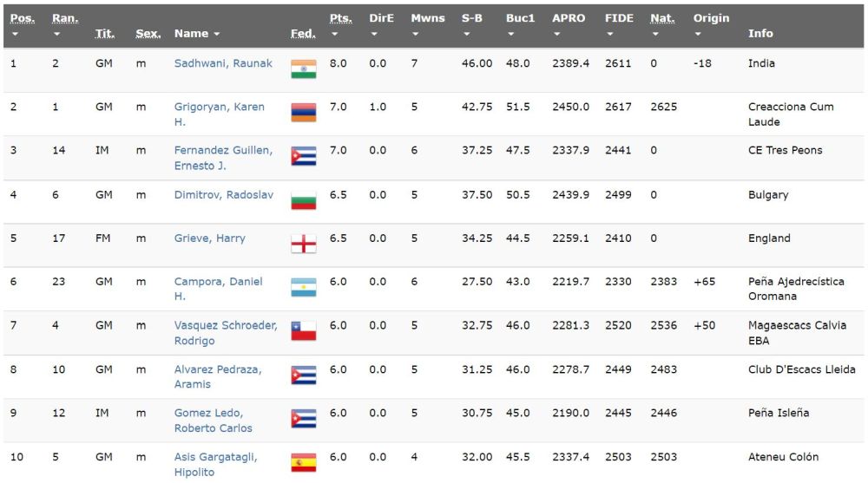Screen dimensions: 868x483
Task: Click the Armenia flag beside Grigoryan
Action: pyautogui.click(x=304, y=113)
